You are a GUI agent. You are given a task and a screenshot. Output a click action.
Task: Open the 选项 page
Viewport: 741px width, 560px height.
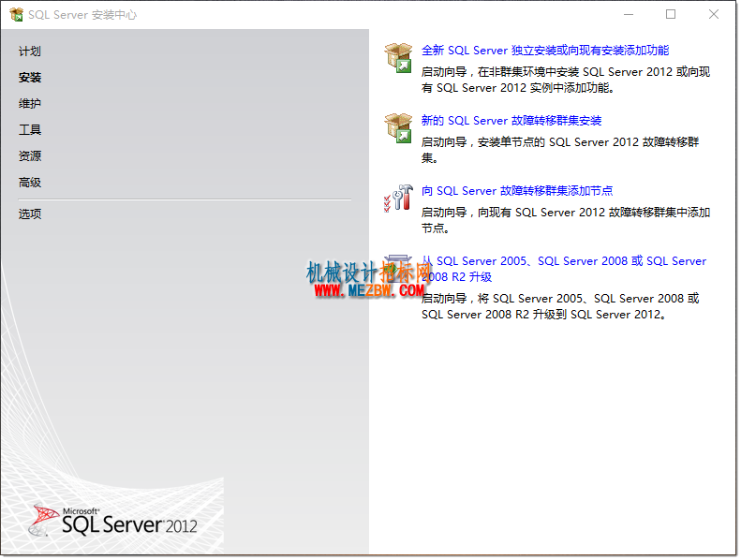coord(30,214)
